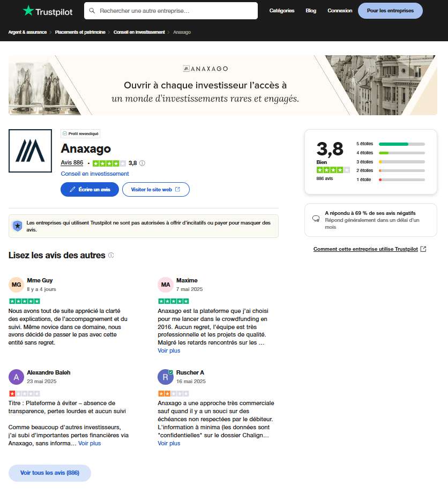Screen dimensions: 448x493
Task: Open the info icon next to the 3,8 rating
Action: click(x=141, y=163)
